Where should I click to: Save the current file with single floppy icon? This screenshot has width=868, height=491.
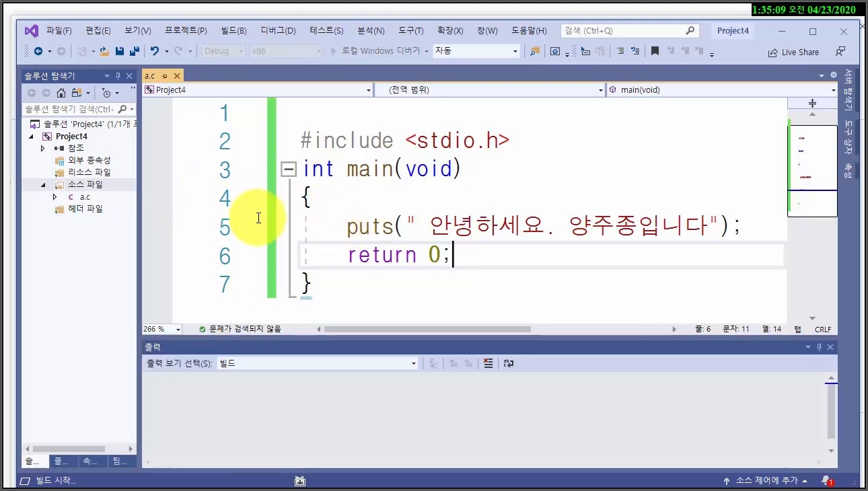[x=120, y=51]
